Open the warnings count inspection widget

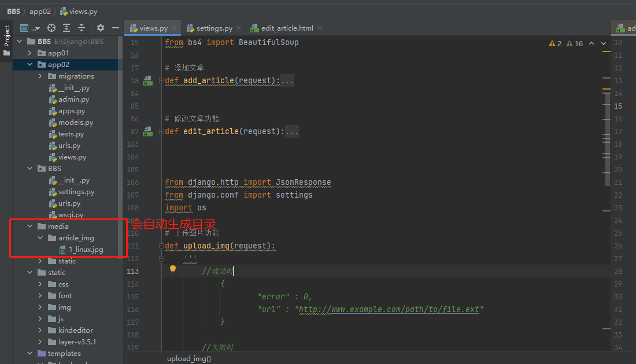(555, 43)
